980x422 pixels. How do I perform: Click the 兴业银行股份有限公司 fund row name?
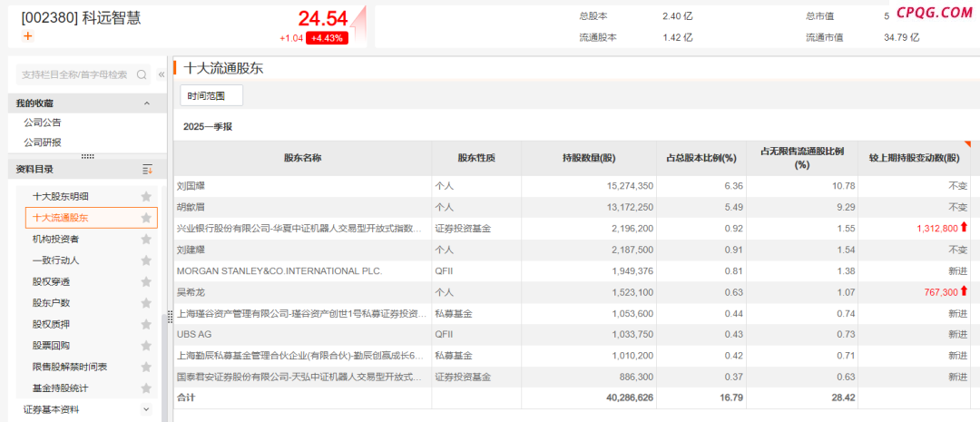(x=301, y=228)
